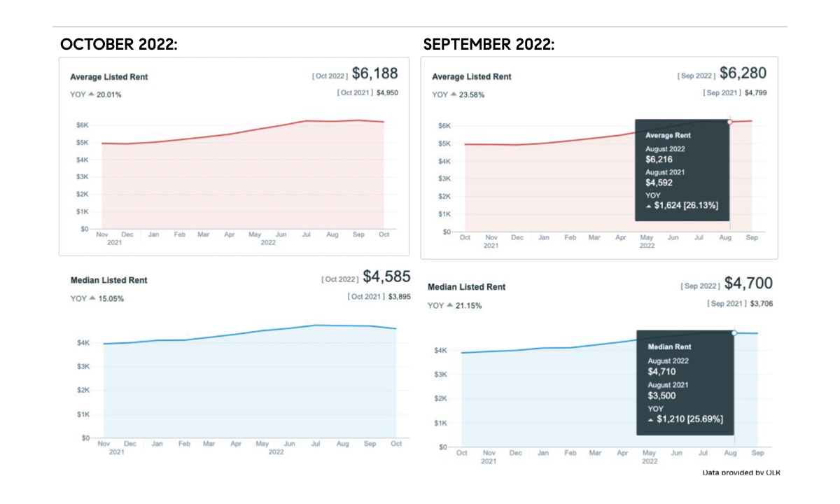840x504 pixels.
Task: Click the $4,700 September median rent value
Action: 748,283
